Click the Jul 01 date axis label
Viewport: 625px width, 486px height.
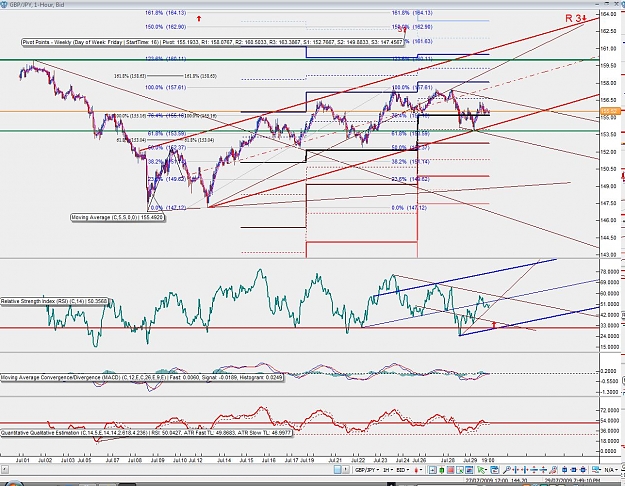[23, 460]
